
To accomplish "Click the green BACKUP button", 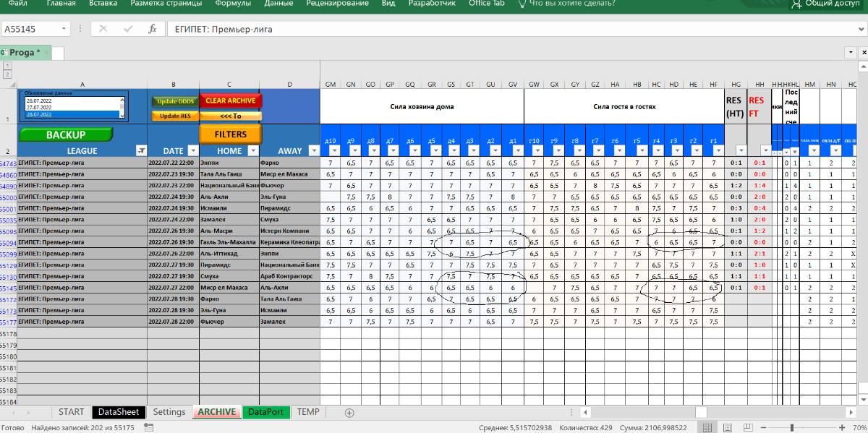I will [66, 134].
